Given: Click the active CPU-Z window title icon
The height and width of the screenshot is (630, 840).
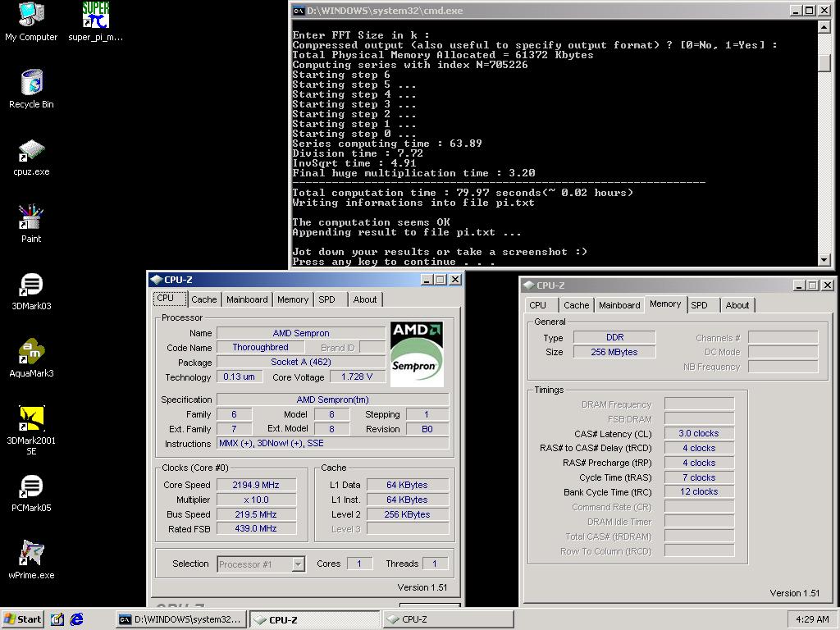Looking at the screenshot, I should 156,279.
